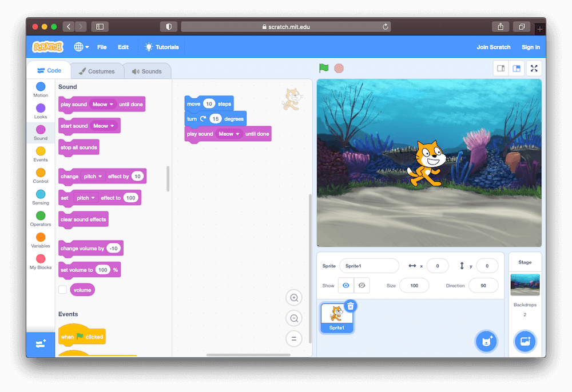
Task: Click the 15 in the turn degrees block
Action: point(216,119)
